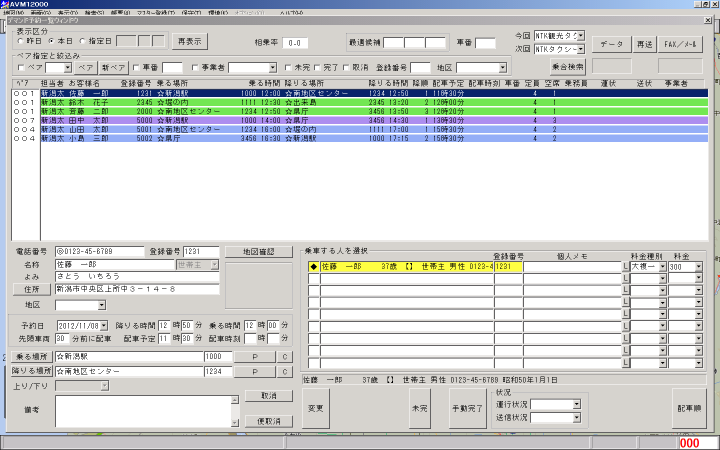Click the C button beside 降りる場所
720x450 pixels.
[283, 371]
